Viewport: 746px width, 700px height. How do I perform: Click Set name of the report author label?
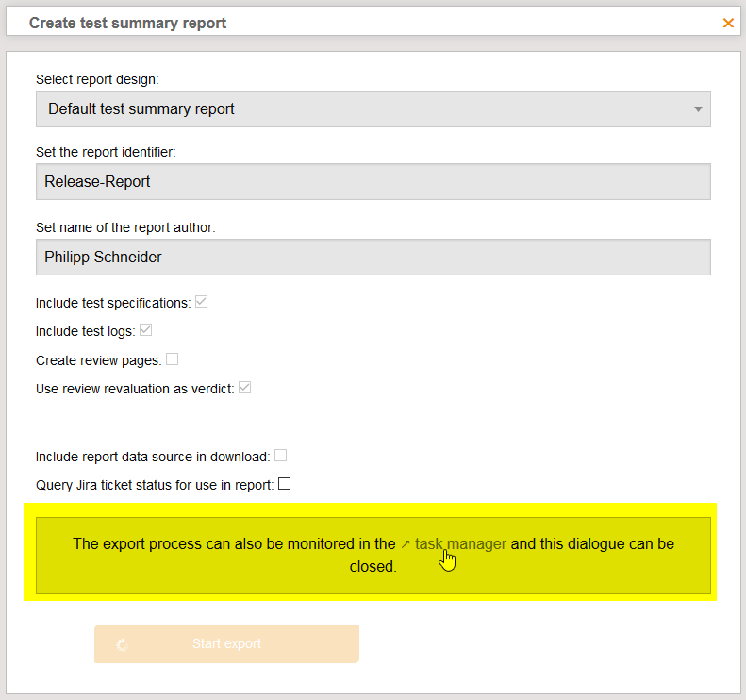(x=126, y=226)
